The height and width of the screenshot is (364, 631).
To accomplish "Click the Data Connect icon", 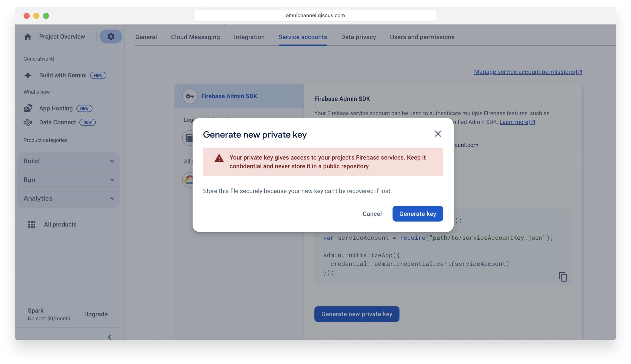I will point(28,122).
